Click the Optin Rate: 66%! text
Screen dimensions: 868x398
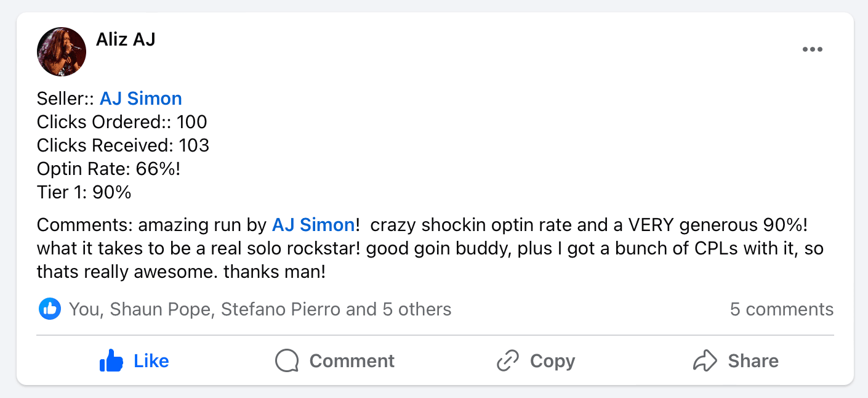coord(108,169)
